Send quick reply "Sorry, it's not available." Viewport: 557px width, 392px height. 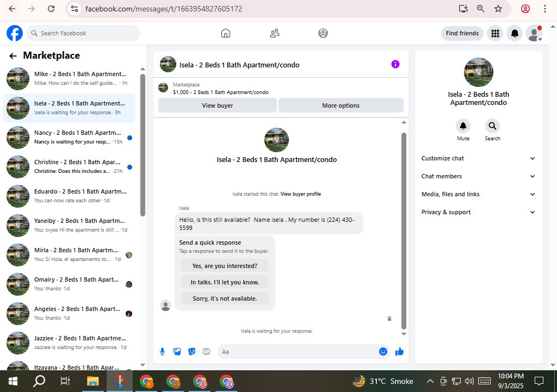coord(225,298)
